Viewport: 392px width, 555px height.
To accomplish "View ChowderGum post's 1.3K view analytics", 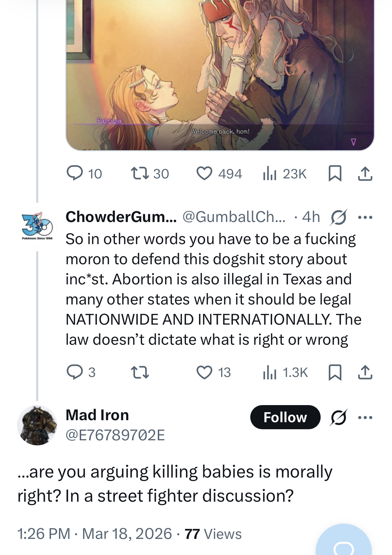I will (x=270, y=372).
